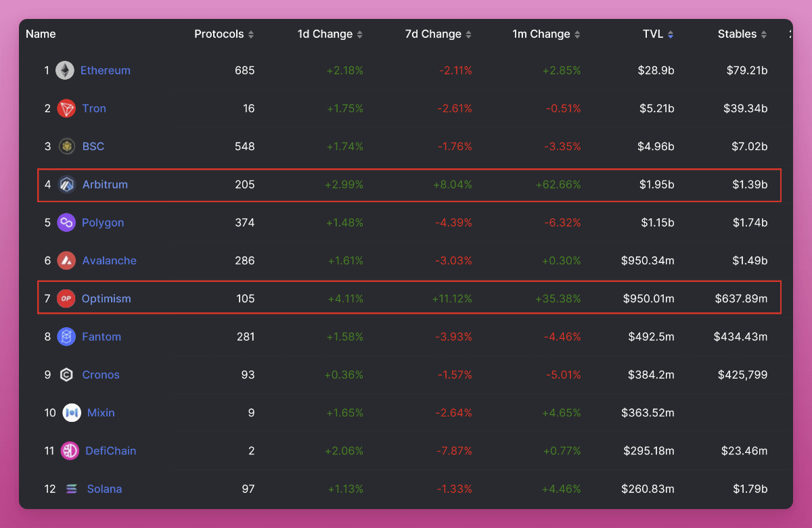Click the Optimism TVL value $950.01m
The height and width of the screenshot is (528, 812).
(x=648, y=299)
